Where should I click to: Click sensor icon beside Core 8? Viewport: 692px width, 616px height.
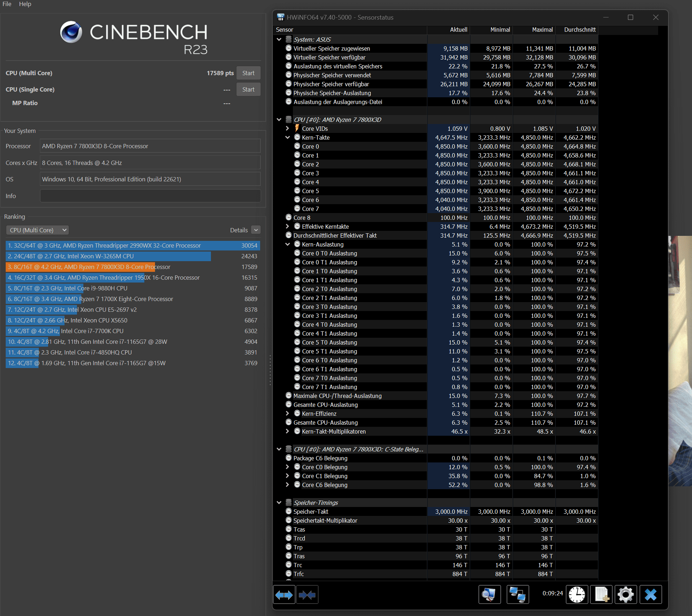click(289, 217)
